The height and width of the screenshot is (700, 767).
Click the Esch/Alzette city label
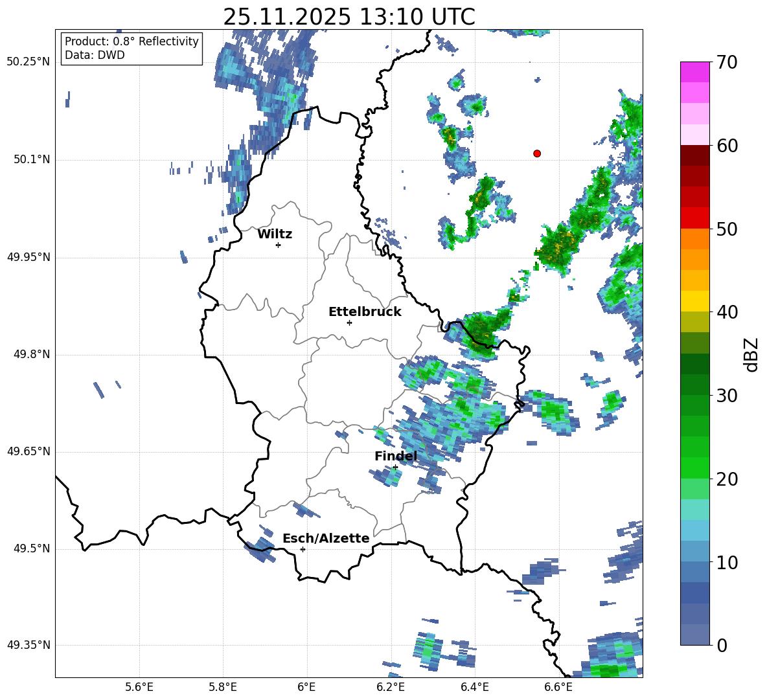coord(326,538)
